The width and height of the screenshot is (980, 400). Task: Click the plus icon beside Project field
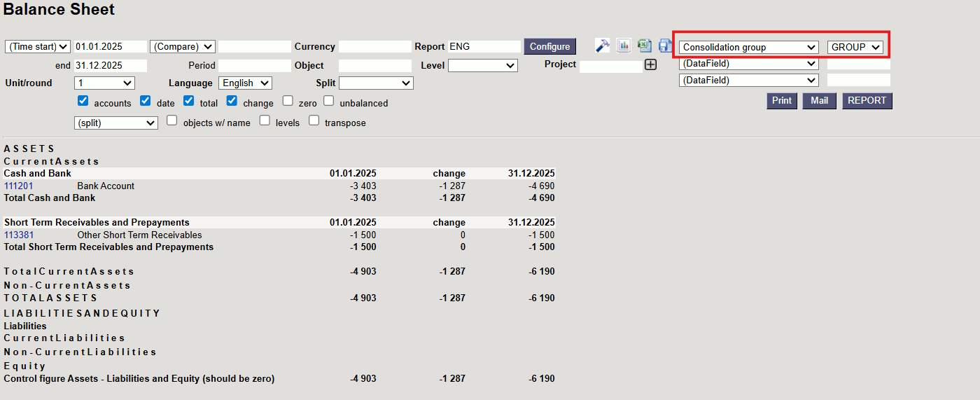(650, 65)
